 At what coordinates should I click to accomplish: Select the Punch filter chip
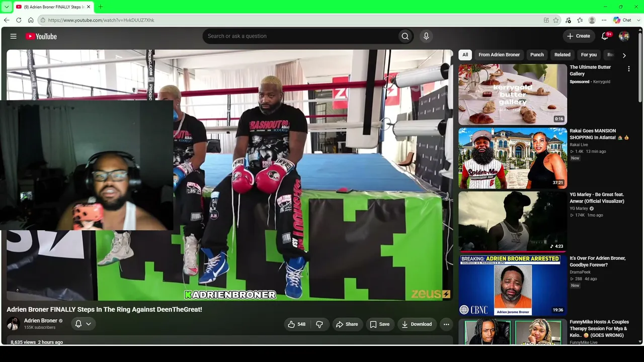point(537,55)
